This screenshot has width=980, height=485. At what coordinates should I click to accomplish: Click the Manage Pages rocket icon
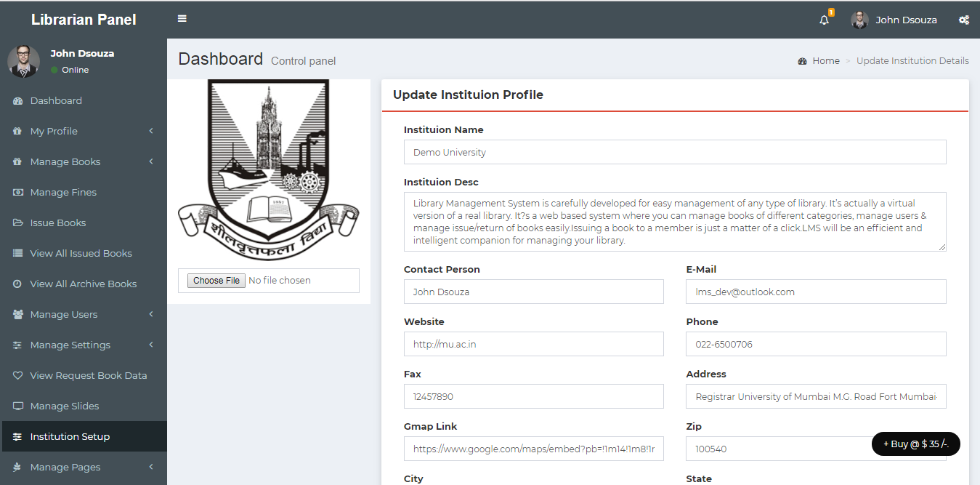point(18,468)
